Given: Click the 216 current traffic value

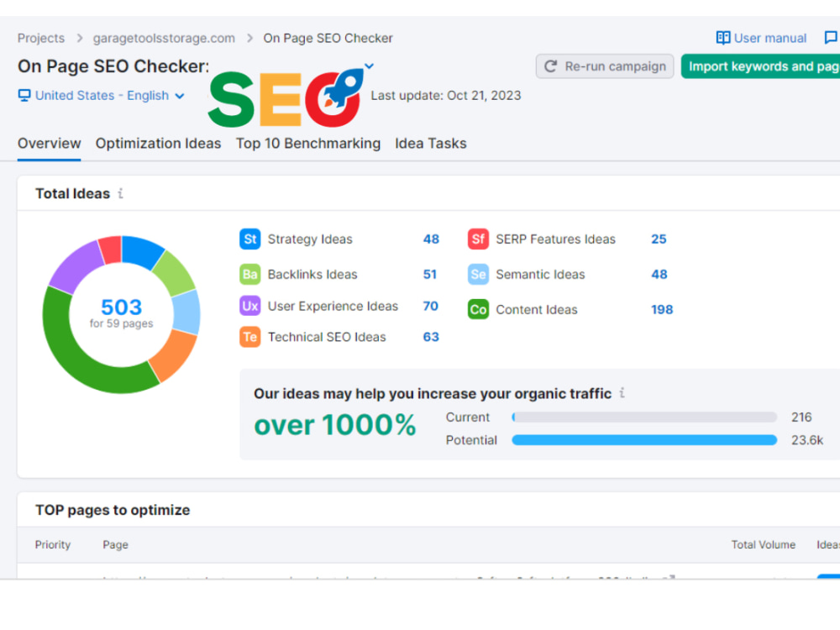Looking at the screenshot, I should coord(801,417).
